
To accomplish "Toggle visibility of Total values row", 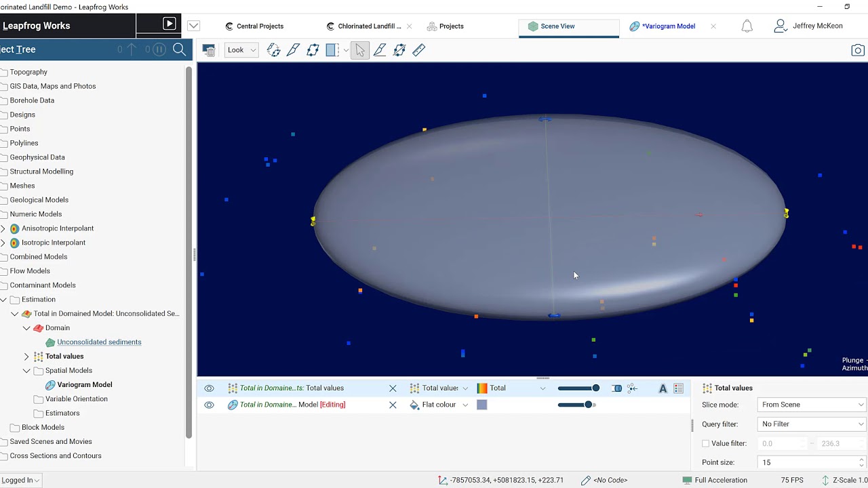I will (209, 388).
